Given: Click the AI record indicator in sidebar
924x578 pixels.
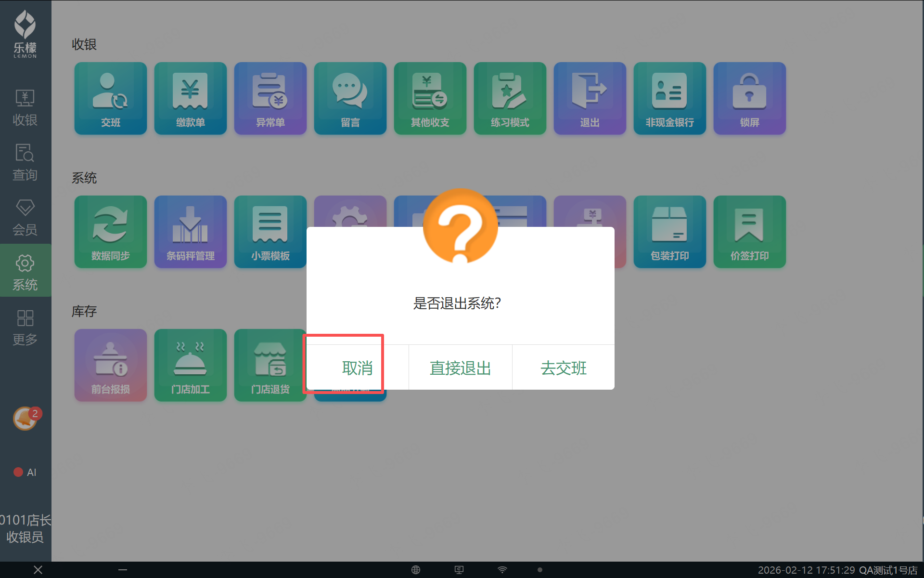Looking at the screenshot, I should tap(25, 472).
